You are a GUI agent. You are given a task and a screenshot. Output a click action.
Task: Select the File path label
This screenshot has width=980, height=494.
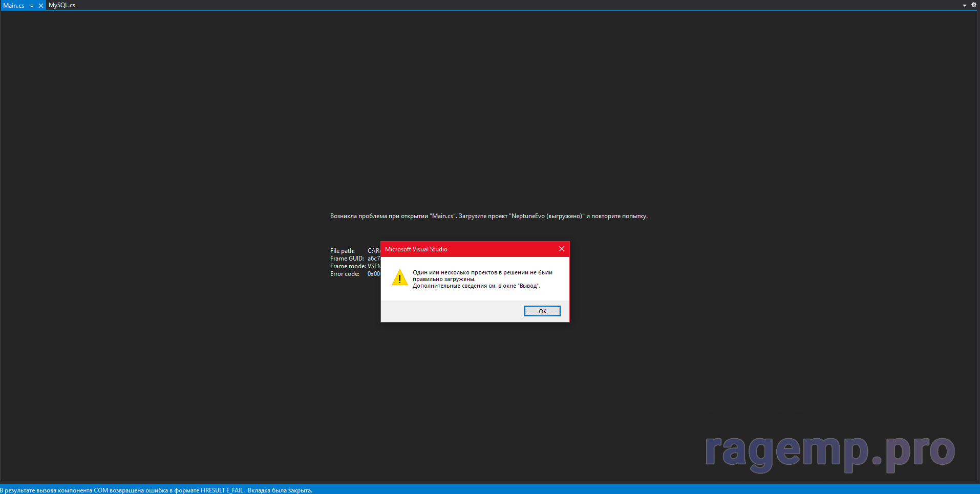coord(342,251)
